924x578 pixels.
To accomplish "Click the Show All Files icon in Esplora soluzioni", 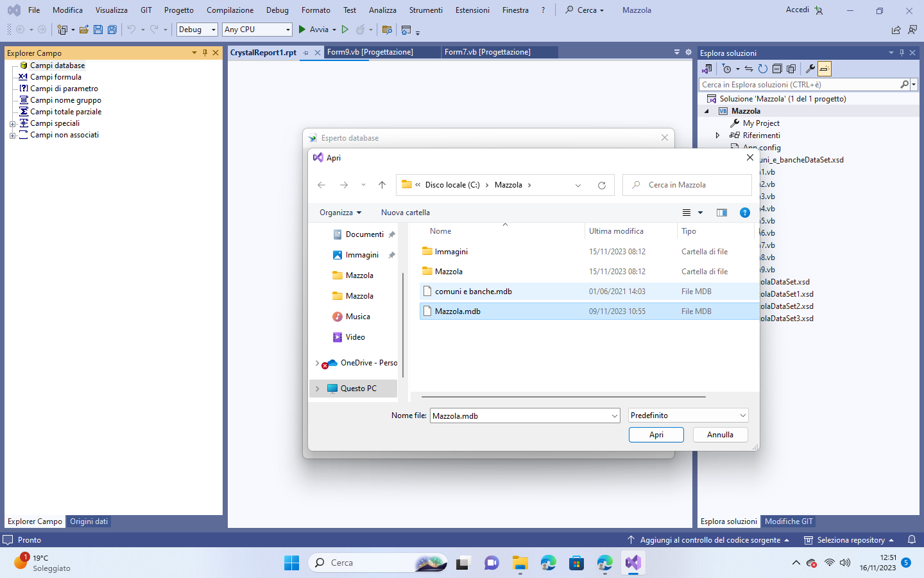I will pyautogui.click(x=791, y=69).
